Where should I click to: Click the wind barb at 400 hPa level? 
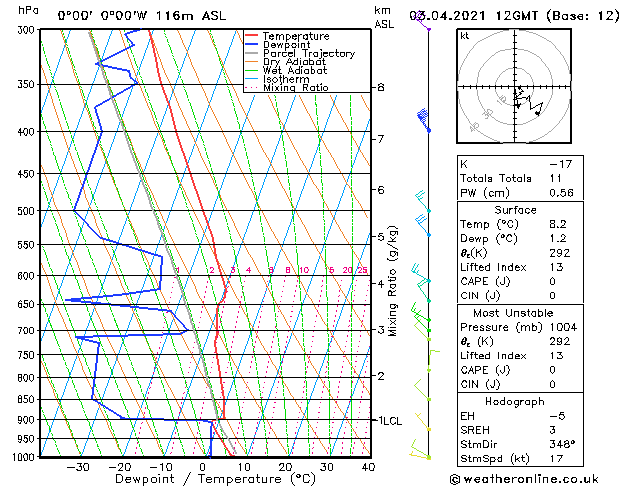point(423,119)
